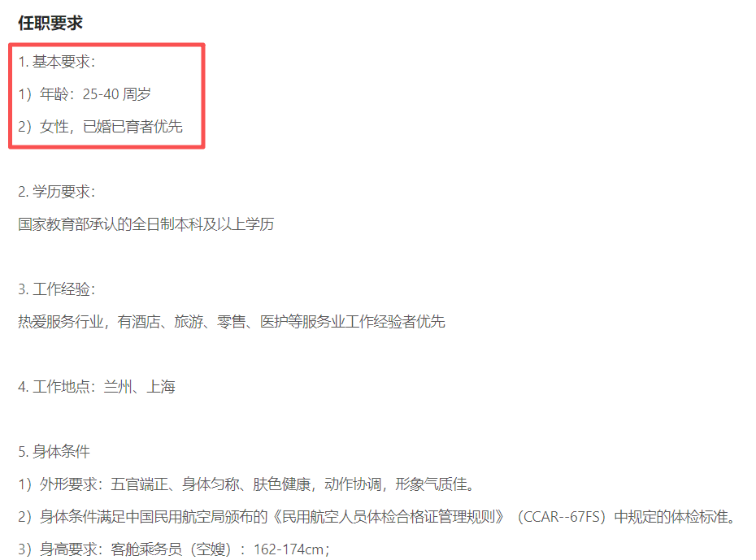Click the age line 25-40 周岁
This screenshot has width=756, height=560.
85,94
